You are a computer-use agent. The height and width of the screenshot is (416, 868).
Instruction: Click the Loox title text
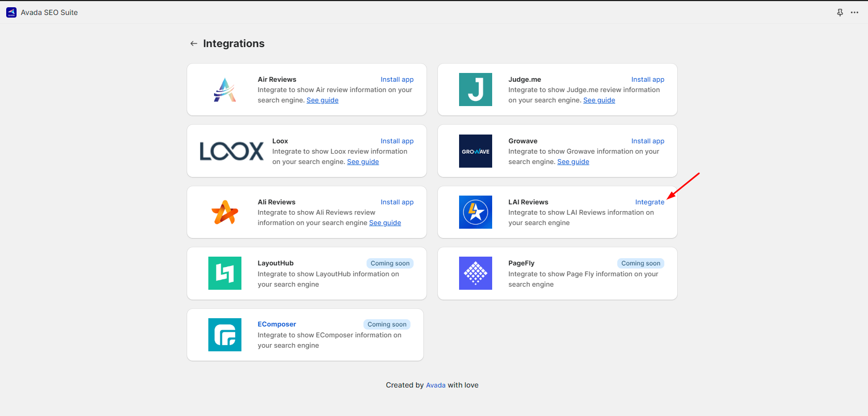(280, 141)
